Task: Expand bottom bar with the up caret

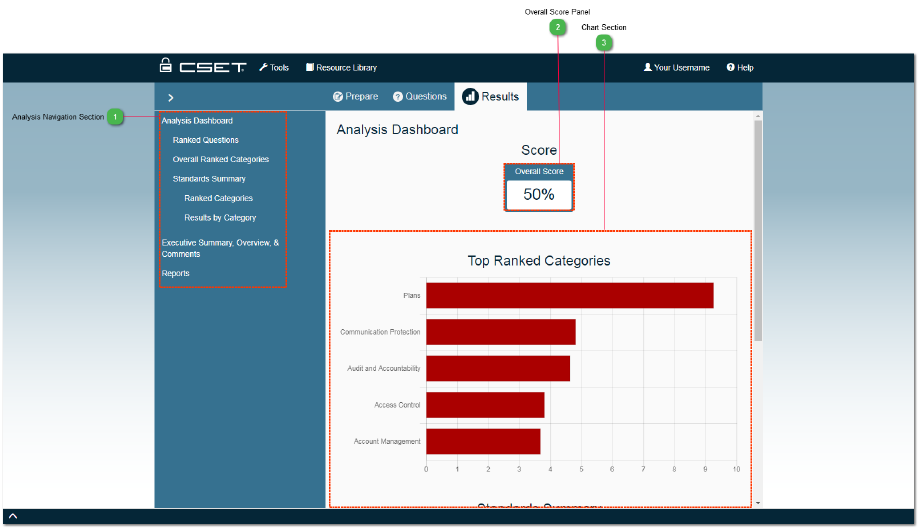Action: (13, 516)
